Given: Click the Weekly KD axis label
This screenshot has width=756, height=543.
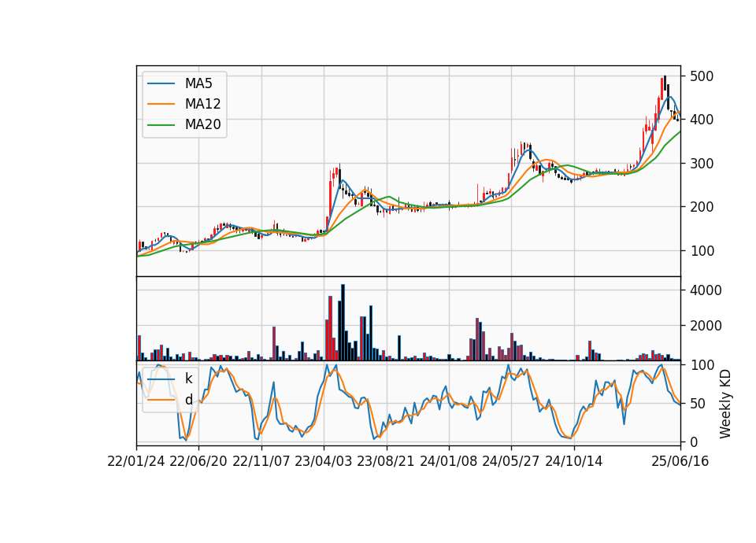Looking at the screenshot, I should point(724,404).
